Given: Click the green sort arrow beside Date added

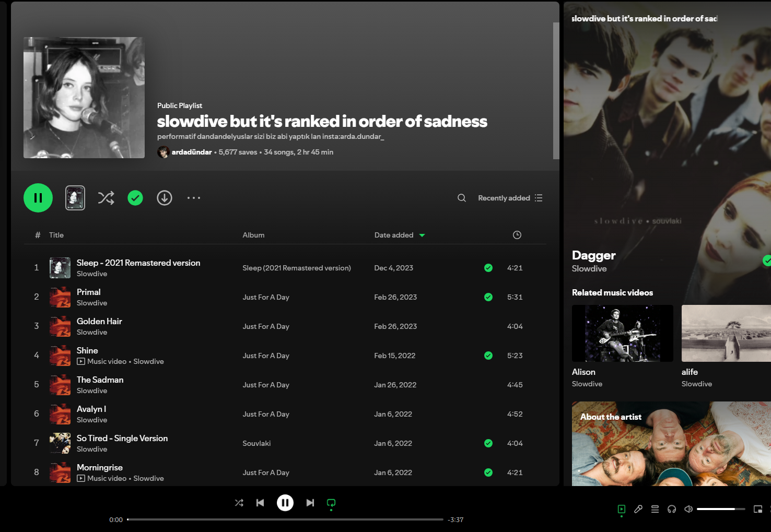Looking at the screenshot, I should tap(422, 235).
